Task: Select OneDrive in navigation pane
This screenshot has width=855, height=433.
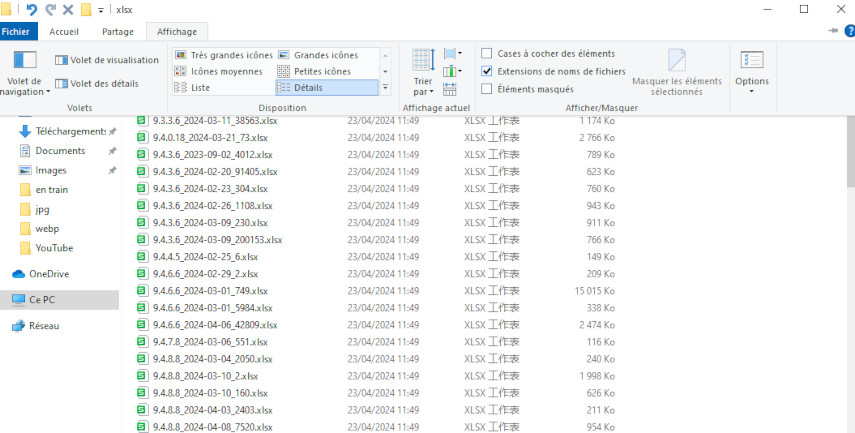Action: tap(49, 274)
